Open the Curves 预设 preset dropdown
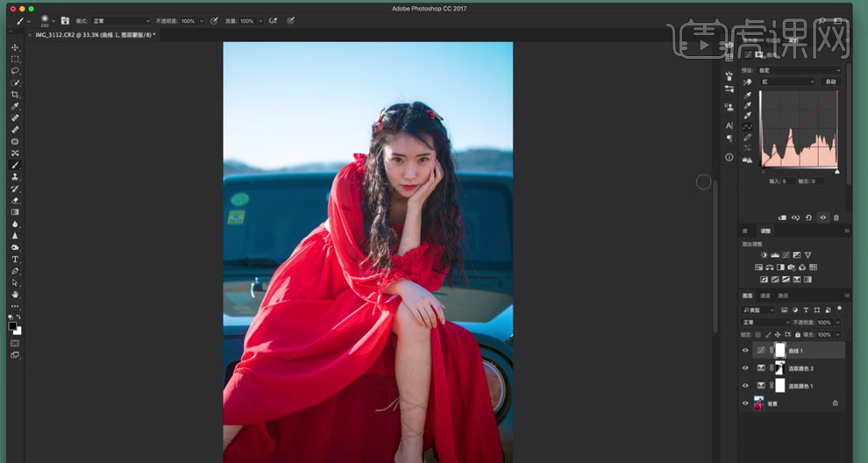The height and width of the screenshot is (463, 868). 800,70
